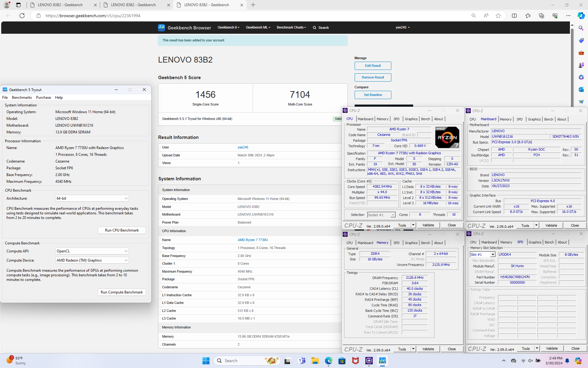Click Run Compute Benchmark button
The height and width of the screenshot is (368, 588).
122,292
